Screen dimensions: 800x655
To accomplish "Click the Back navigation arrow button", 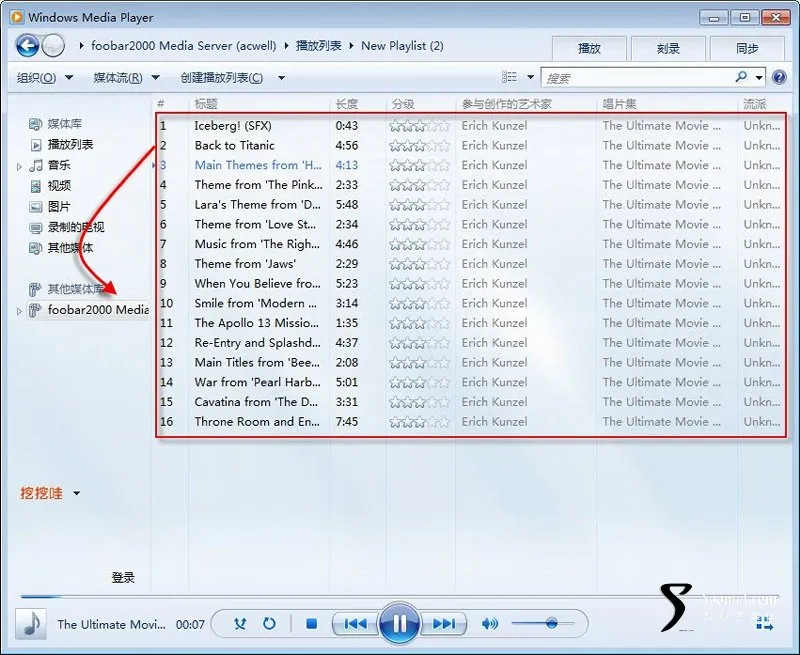I will click(28, 46).
